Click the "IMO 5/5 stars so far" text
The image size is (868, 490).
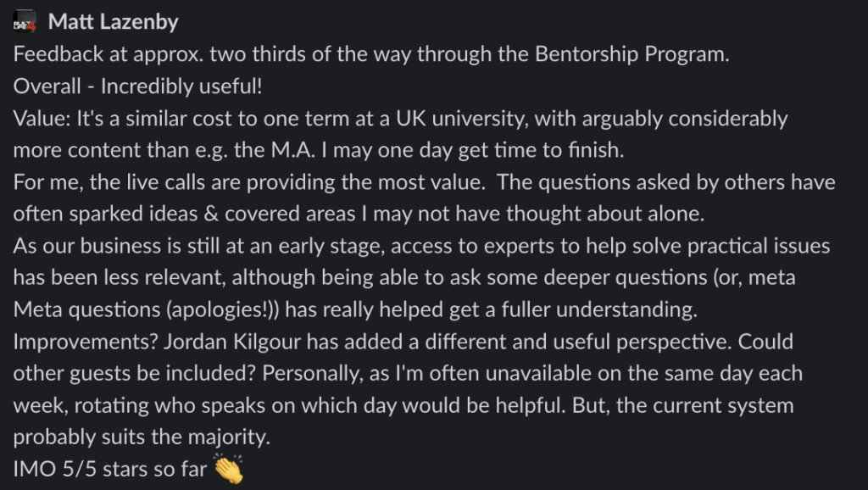(x=109, y=470)
